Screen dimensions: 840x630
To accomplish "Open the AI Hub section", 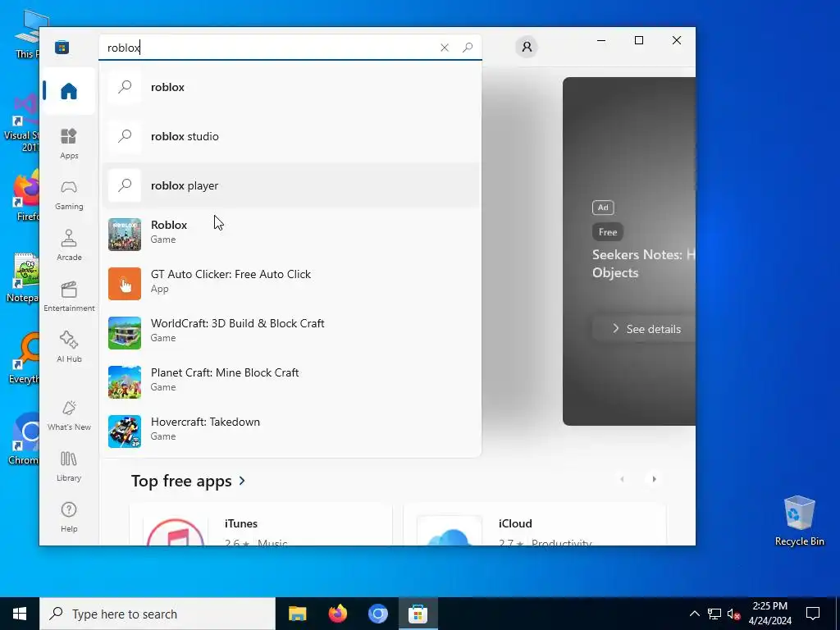I will [69, 347].
